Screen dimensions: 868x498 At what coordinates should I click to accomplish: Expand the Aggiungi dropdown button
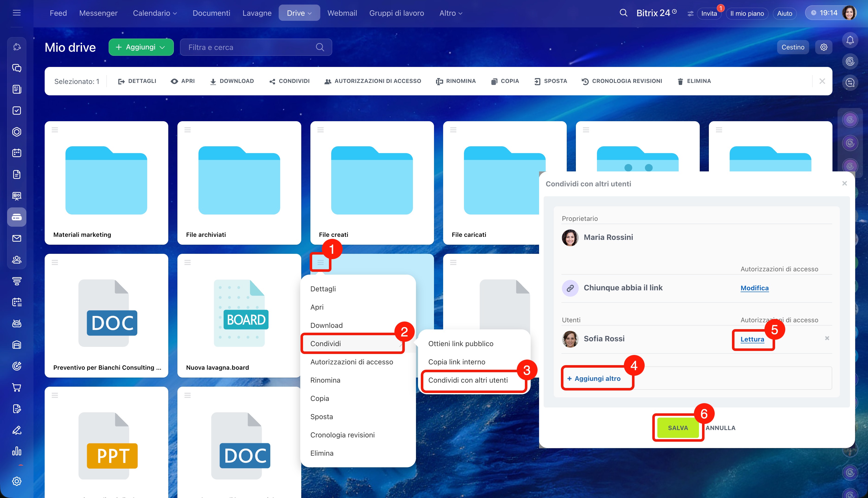[141, 47]
